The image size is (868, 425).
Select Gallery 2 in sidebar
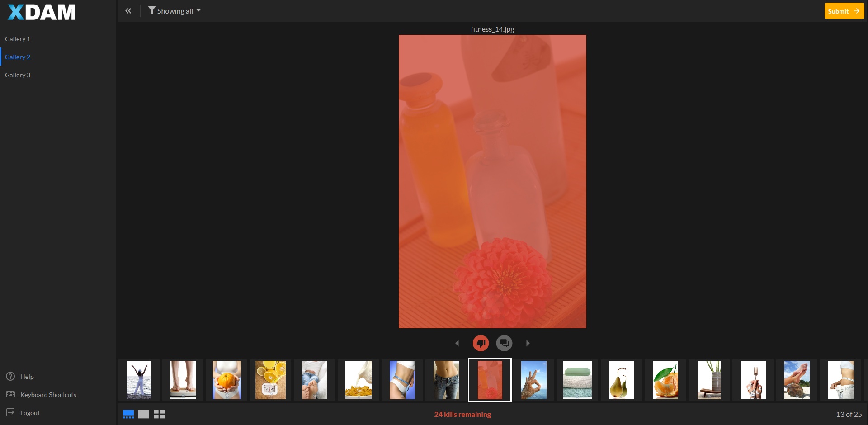pyautogui.click(x=18, y=57)
